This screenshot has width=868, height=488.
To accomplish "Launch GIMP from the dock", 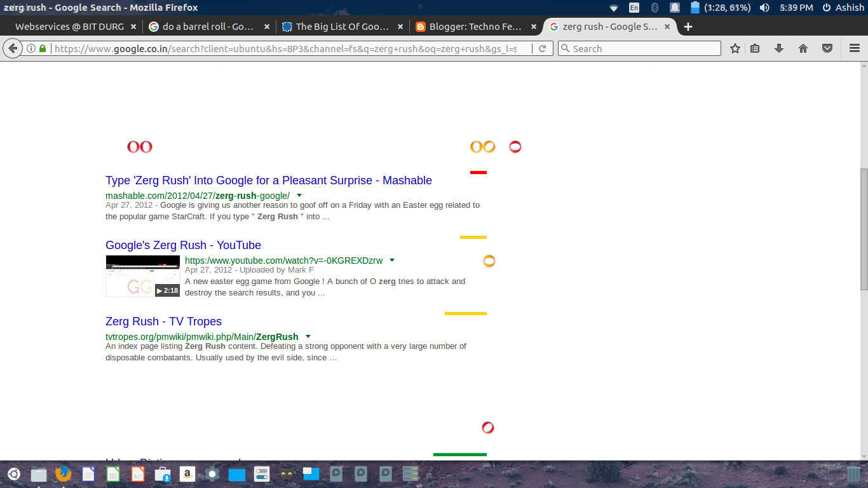I will [287, 474].
